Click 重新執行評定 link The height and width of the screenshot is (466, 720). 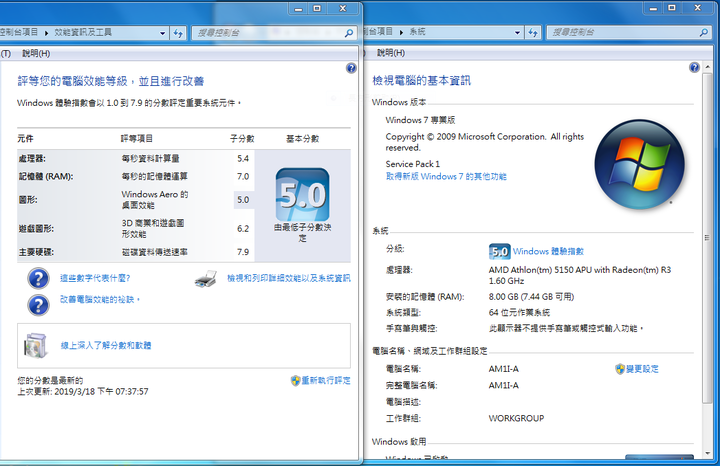click(x=326, y=380)
